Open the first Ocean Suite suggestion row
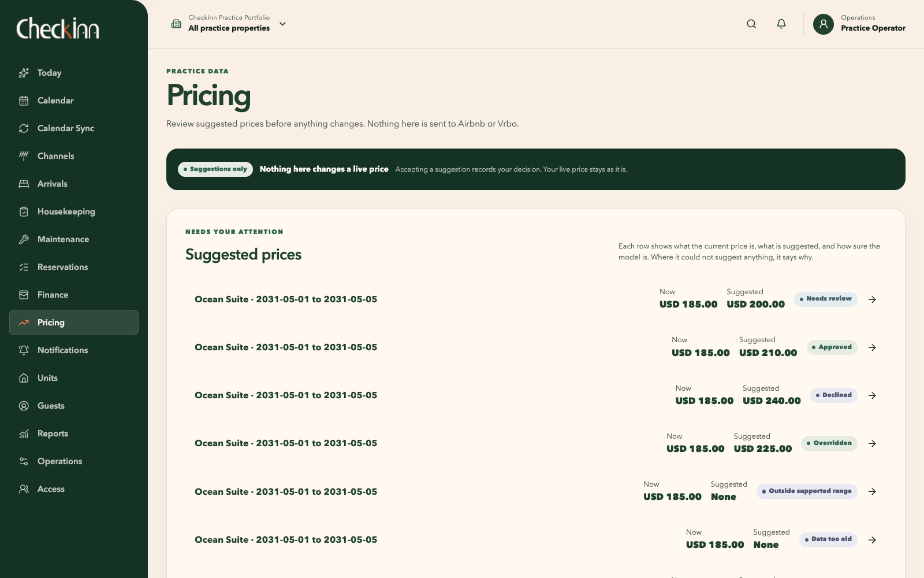The image size is (924, 578). [x=536, y=299]
